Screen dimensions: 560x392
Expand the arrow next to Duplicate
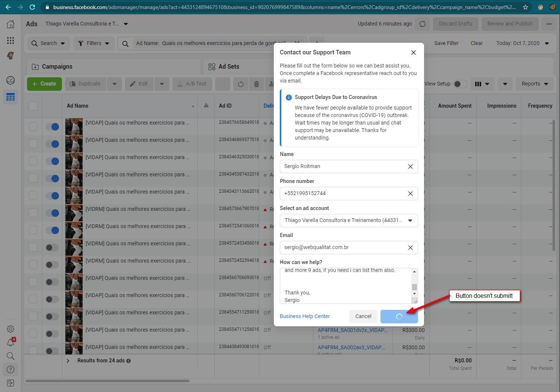[x=115, y=84]
